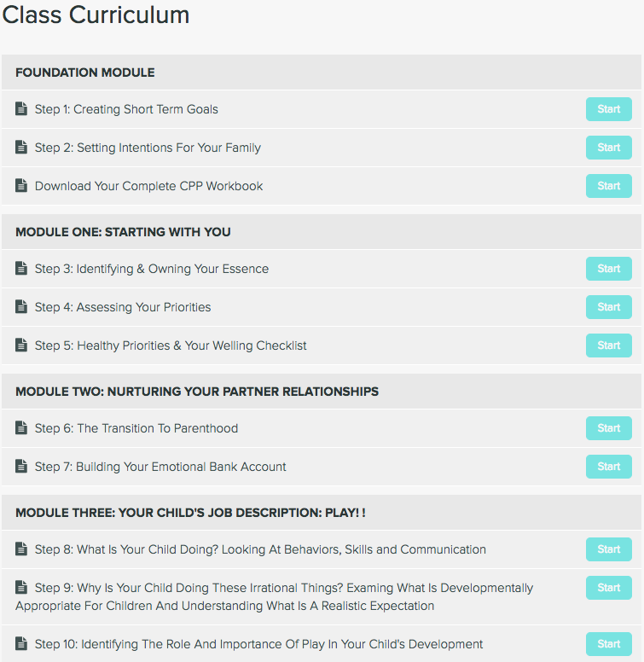The width and height of the screenshot is (644, 662).
Task: Open Step 2: Setting Intentions For Your Family
Action: (x=148, y=148)
